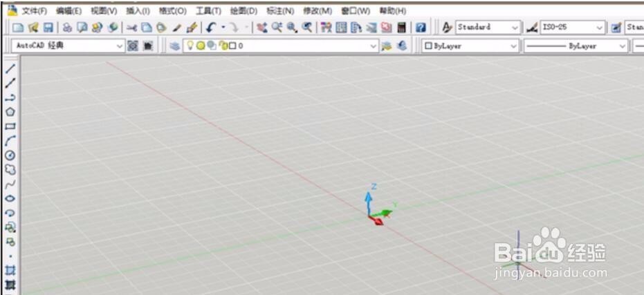The height and width of the screenshot is (295, 644).
Task: Click the Zoom Previous icon
Action: [307, 28]
